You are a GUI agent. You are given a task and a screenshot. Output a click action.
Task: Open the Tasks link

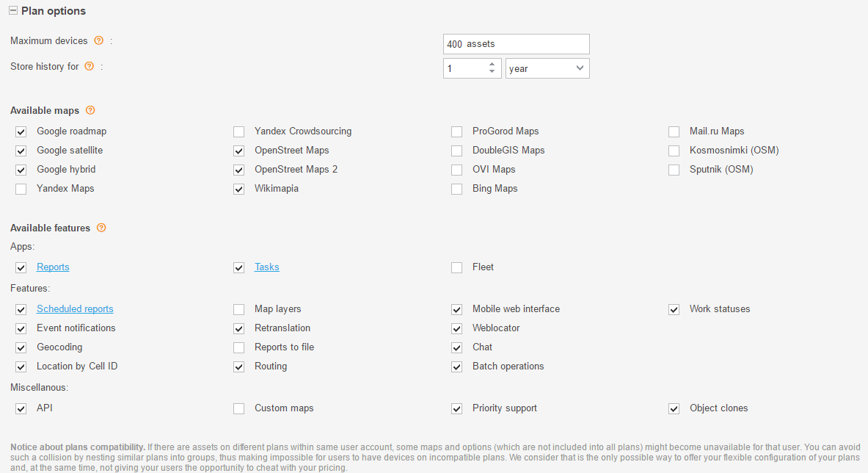[267, 267]
